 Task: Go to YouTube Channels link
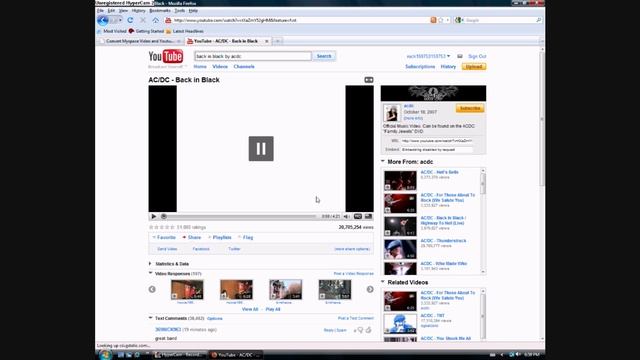tap(244, 67)
